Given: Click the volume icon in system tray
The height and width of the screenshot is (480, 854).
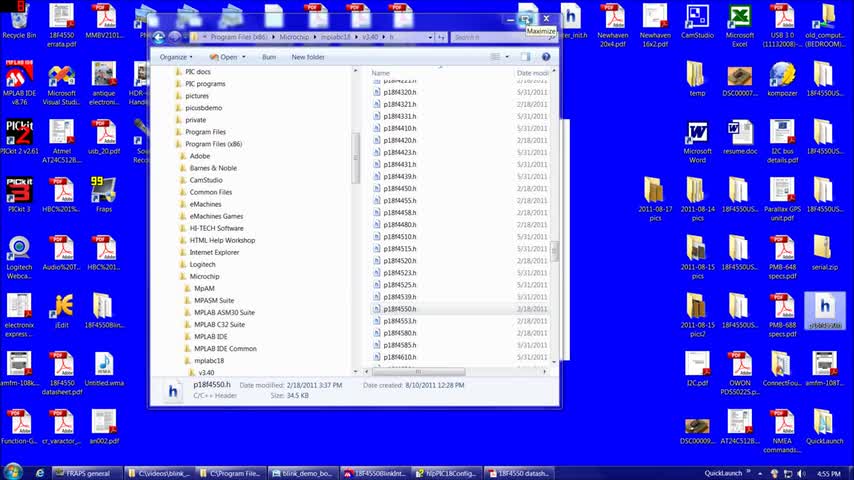Looking at the screenshot, I should tap(801, 473).
